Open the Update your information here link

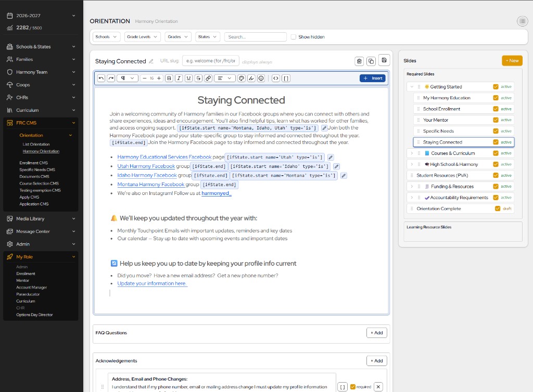point(152,283)
